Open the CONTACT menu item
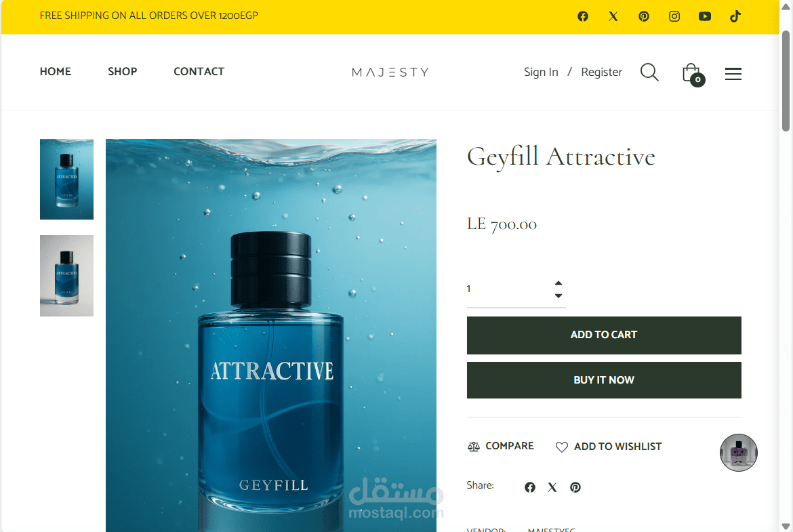 (199, 71)
